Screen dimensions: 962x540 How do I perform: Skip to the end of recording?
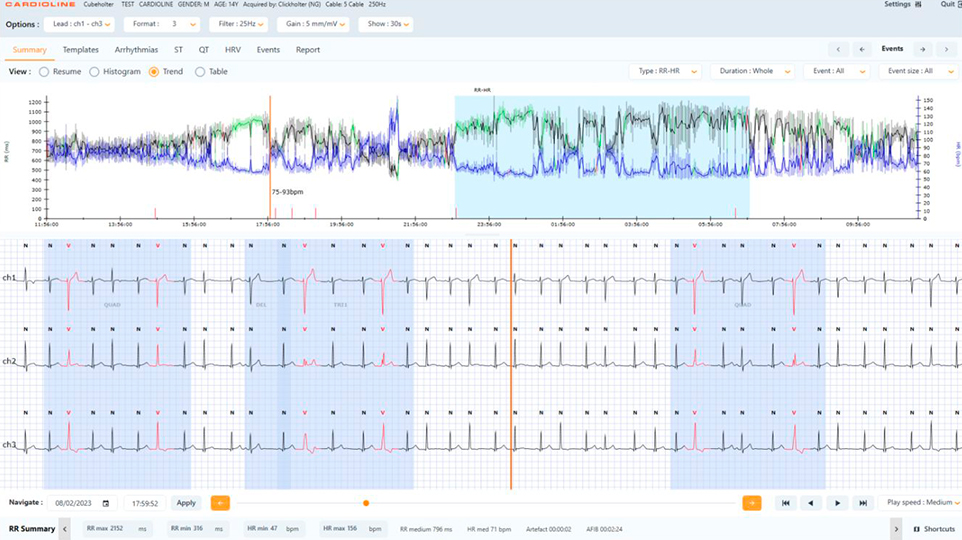[862, 503]
